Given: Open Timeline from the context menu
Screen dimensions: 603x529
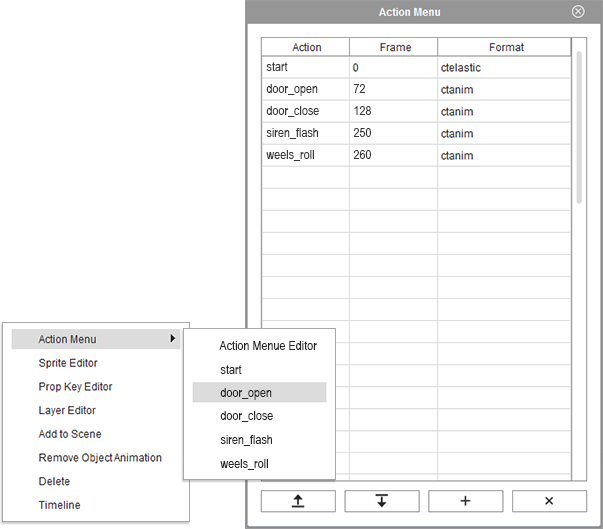Looking at the screenshot, I should [59, 505].
